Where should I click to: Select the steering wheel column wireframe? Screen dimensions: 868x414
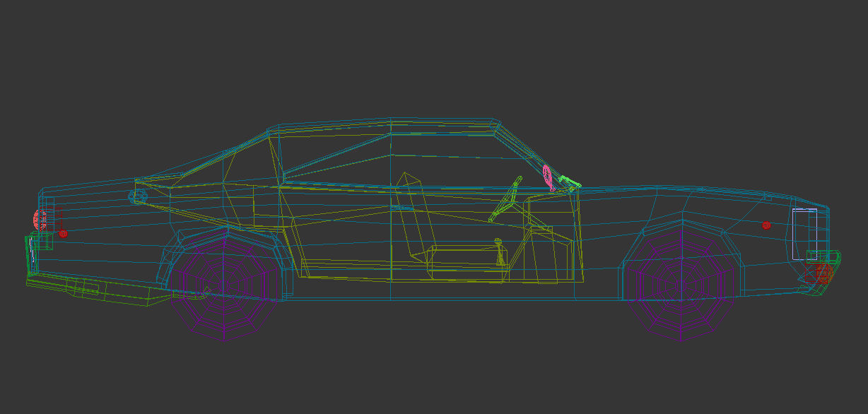pos(506,199)
